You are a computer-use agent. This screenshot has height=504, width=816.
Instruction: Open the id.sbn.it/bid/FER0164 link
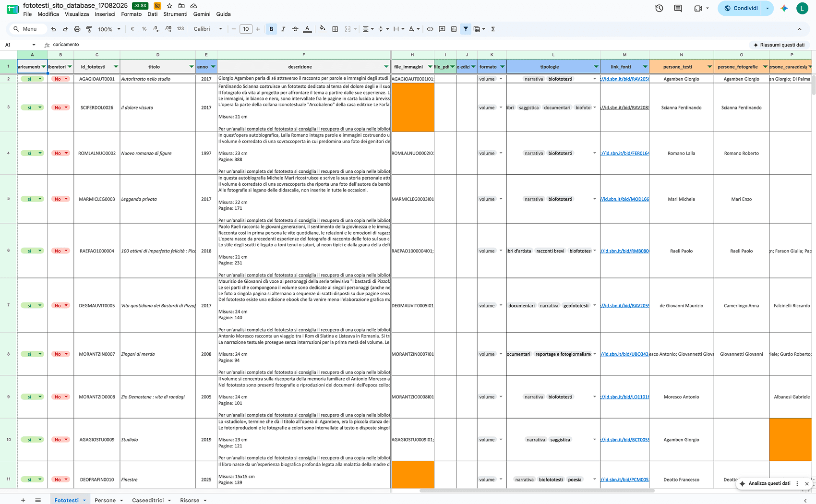(625, 154)
